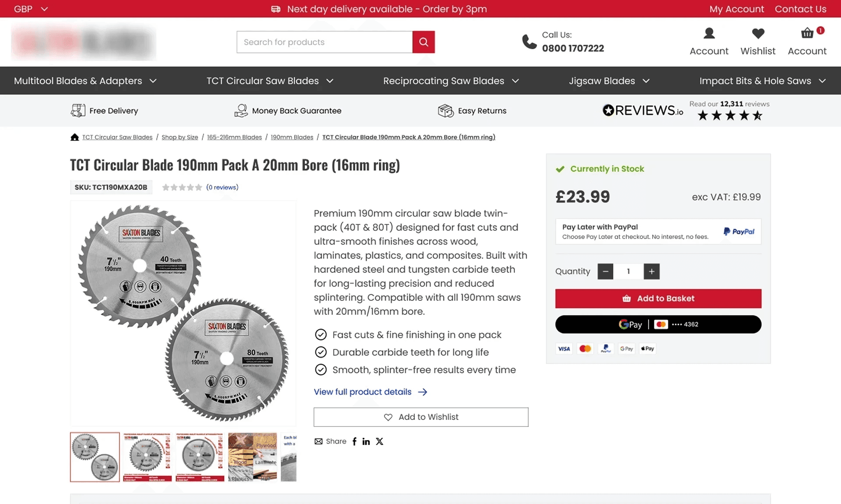Open Reciprocating Saw Blades menu
The image size is (841, 504).
point(451,81)
